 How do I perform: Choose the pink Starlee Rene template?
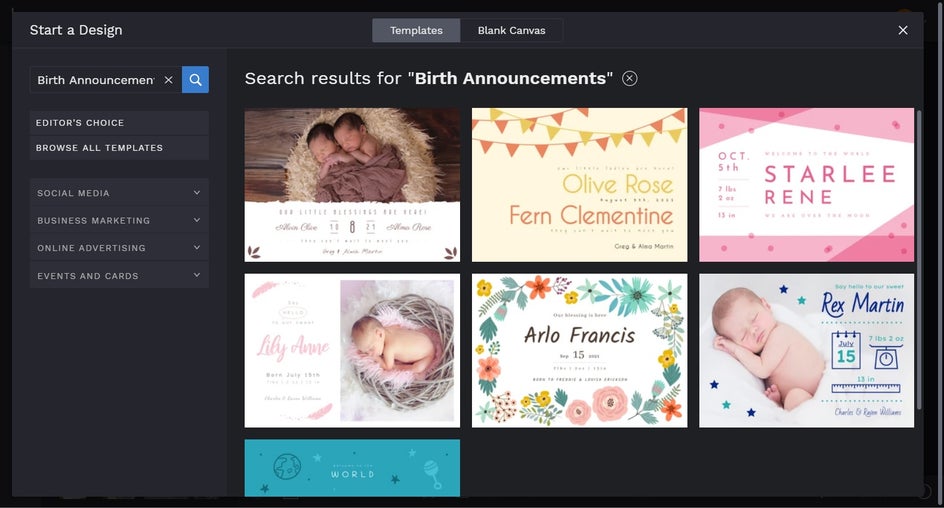806,185
